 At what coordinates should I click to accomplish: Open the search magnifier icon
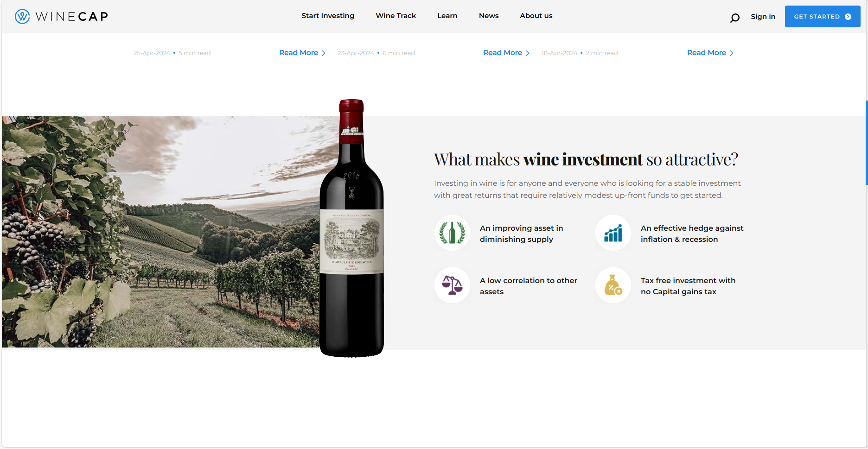[734, 18]
